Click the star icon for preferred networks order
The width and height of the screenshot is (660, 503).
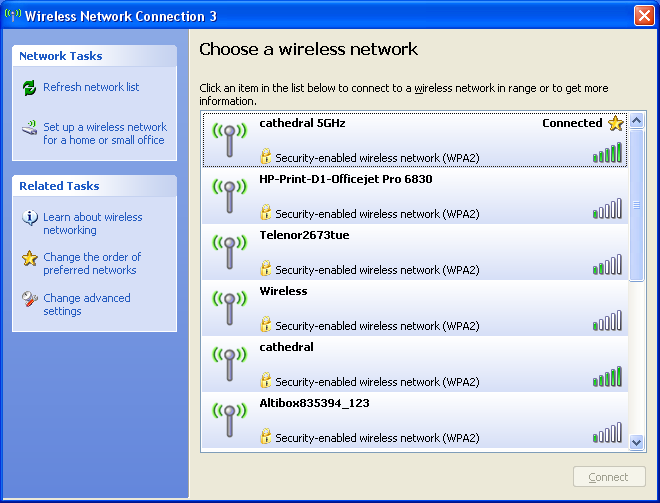(x=29, y=258)
